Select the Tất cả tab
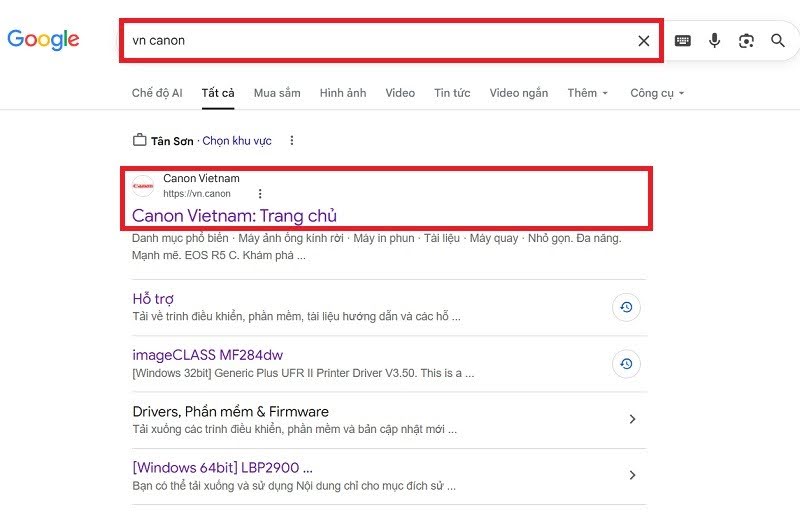This screenshot has width=800, height=512. 218,93
